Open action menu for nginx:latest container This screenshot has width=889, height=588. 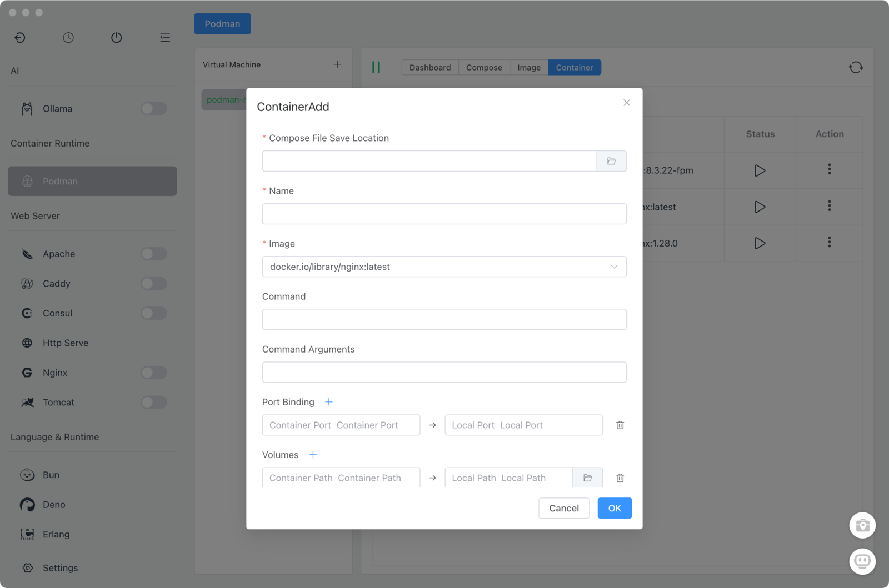click(829, 207)
